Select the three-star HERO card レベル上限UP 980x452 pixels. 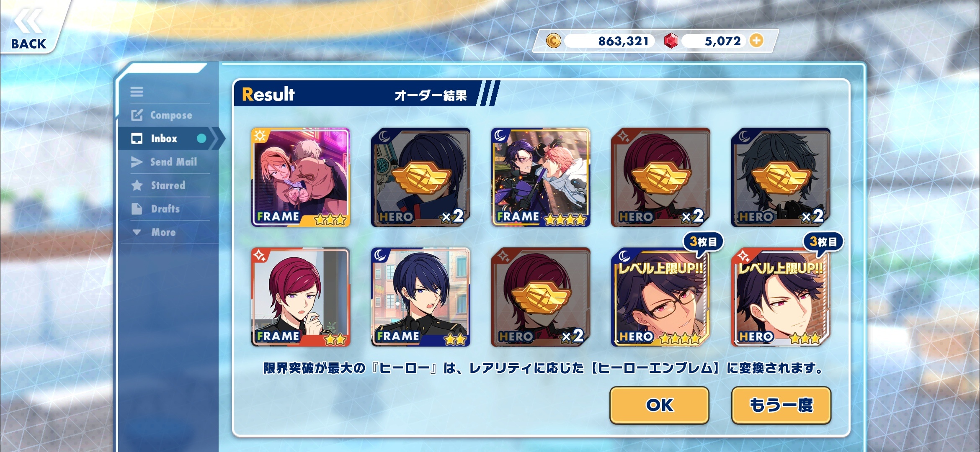coord(781,297)
